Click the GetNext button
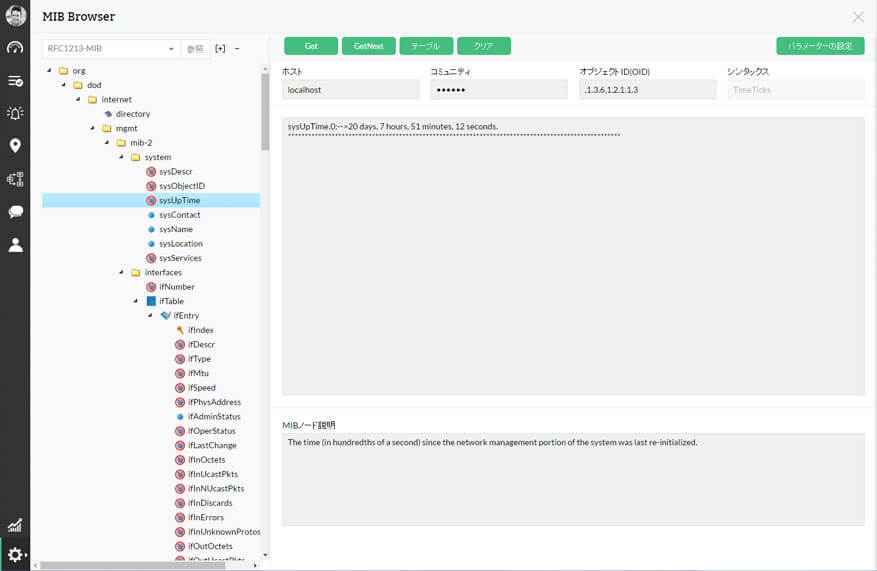 (368, 46)
